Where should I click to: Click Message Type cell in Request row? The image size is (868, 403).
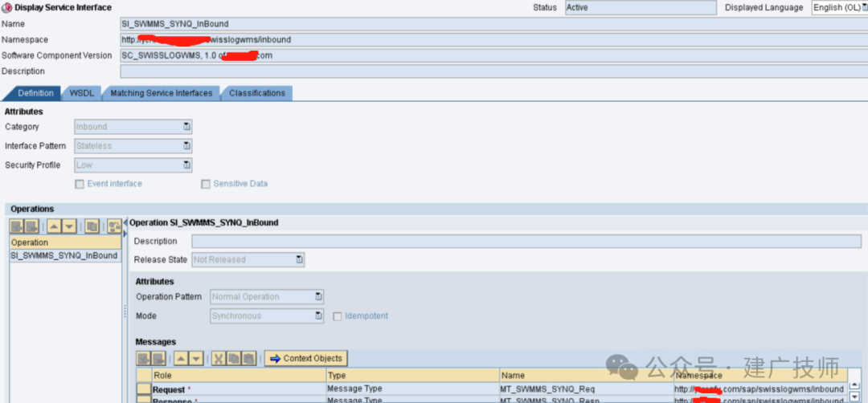point(413,389)
